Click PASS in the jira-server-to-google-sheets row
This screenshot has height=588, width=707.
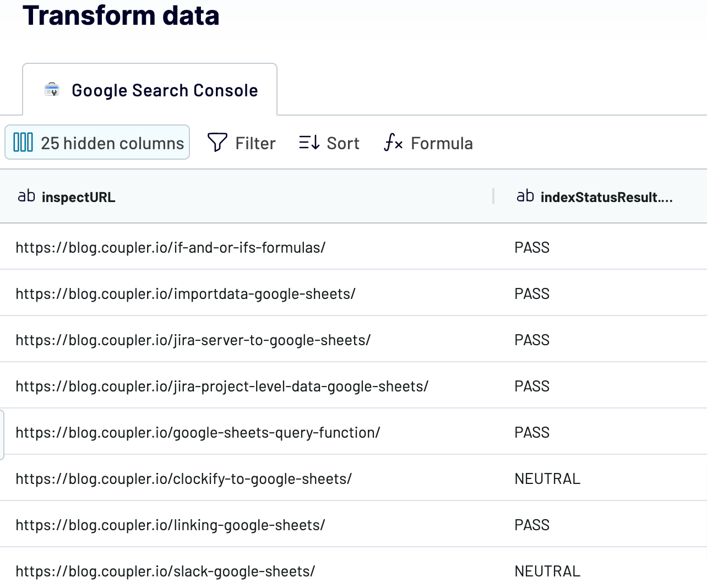click(532, 340)
